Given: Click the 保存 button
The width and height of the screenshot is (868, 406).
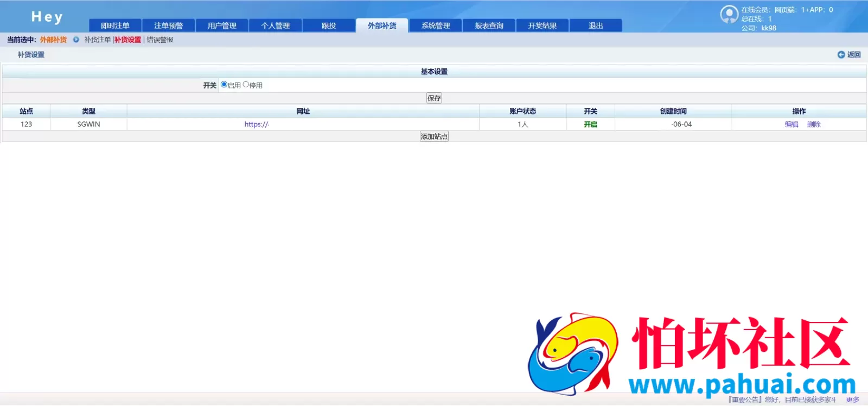Looking at the screenshot, I should click(434, 98).
